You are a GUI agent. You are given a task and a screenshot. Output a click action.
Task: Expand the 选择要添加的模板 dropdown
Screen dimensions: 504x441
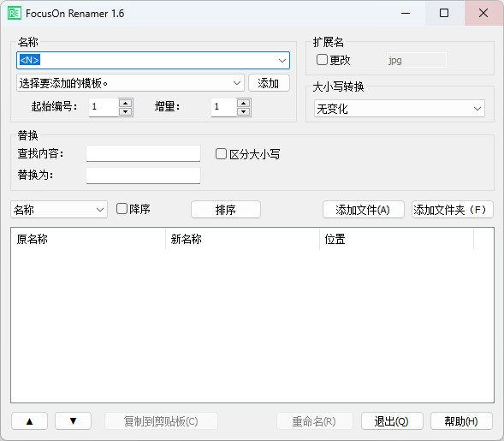(237, 83)
